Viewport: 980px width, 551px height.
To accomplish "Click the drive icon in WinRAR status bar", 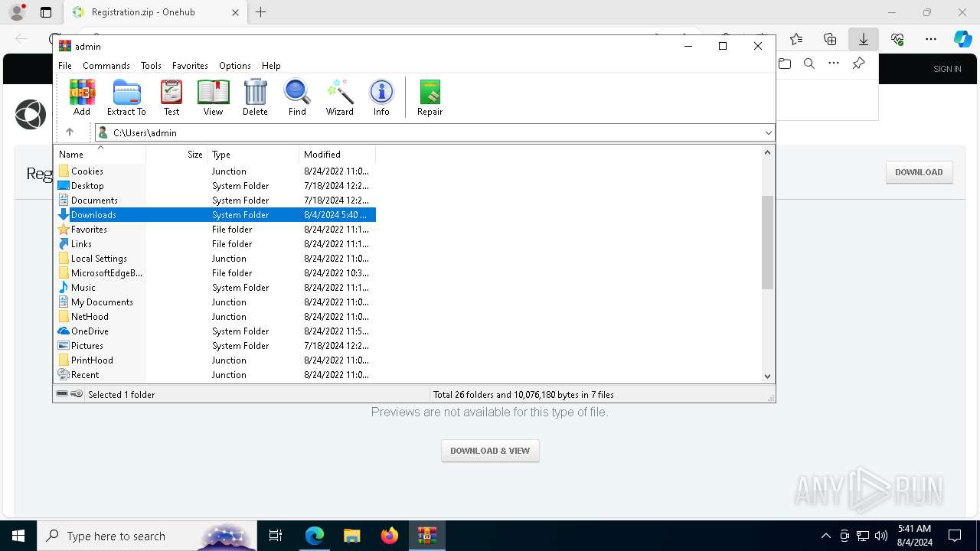I will coord(62,394).
